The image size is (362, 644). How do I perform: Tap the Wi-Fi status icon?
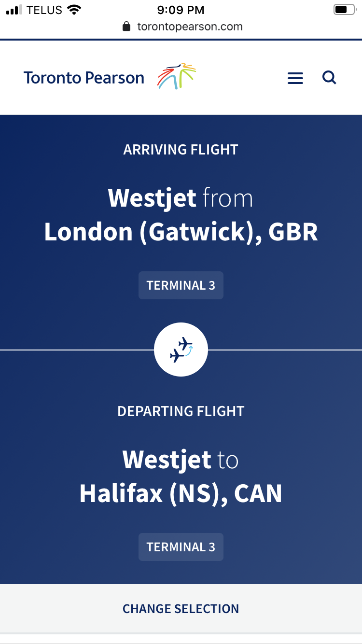tap(74, 10)
